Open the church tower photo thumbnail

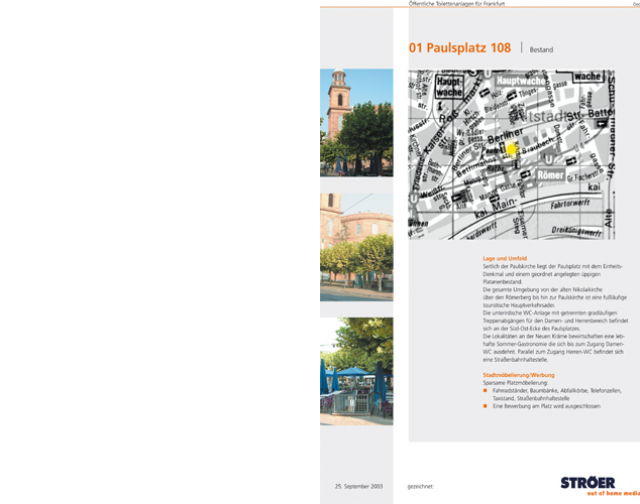[356, 122]
